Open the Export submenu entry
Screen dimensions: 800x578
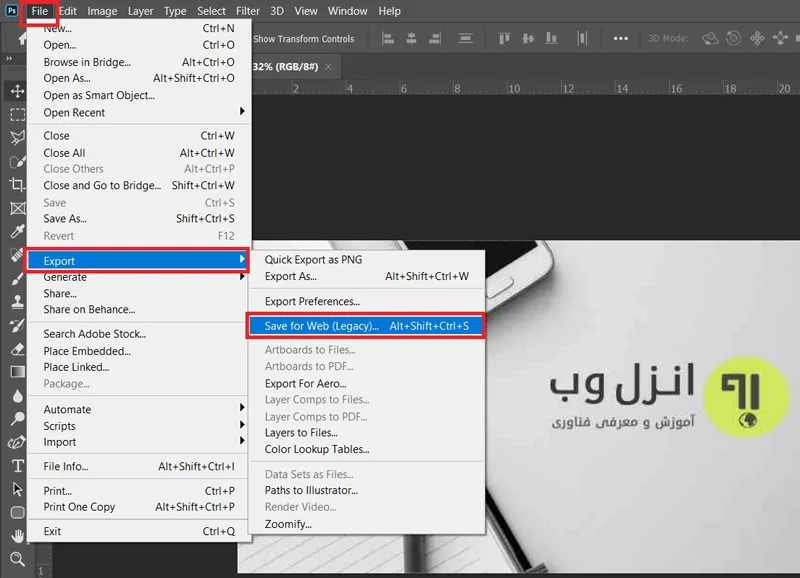pyautogui.click(x=137, y=261)
